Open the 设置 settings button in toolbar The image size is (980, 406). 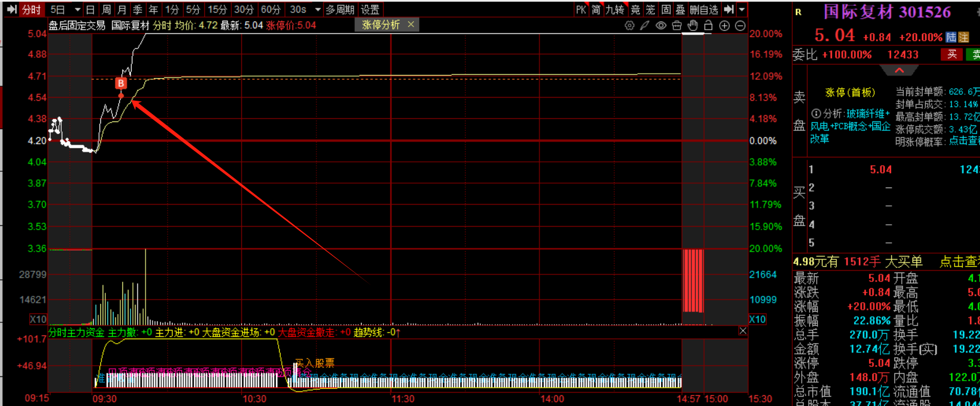point(370,9)
